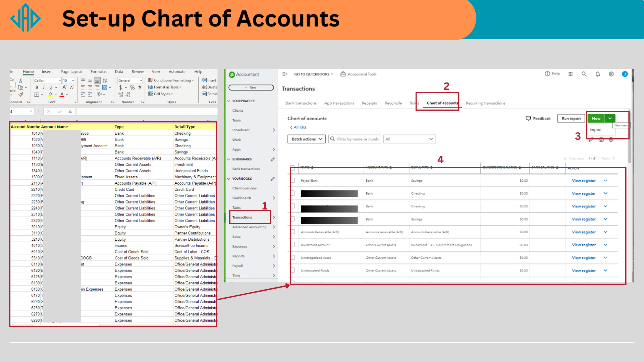Toggle Bold formatting in Excel ribbon
This screenshot has width=644, height=362.
tap(37, 87)
